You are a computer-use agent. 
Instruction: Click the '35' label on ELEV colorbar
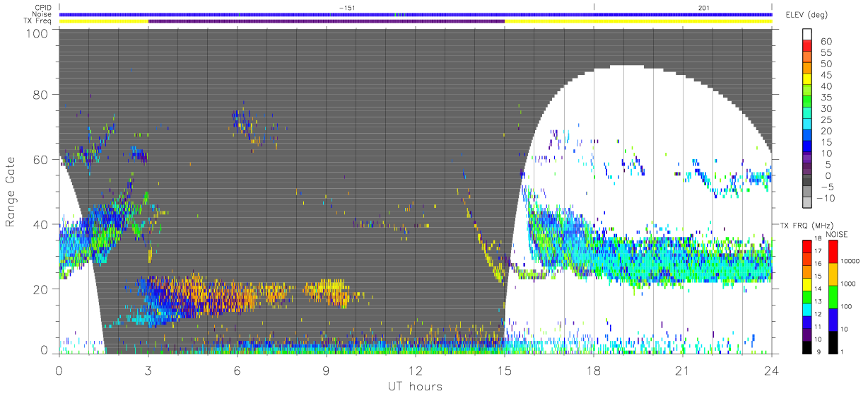pyautogui.click(x=826, y=97)
